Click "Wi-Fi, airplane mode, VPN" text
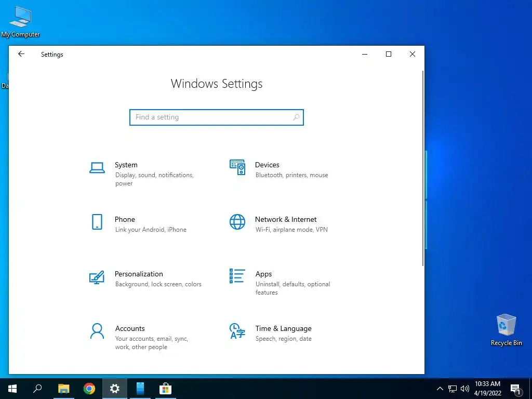This screenshot has width=532, height=399. pos(291,230)
